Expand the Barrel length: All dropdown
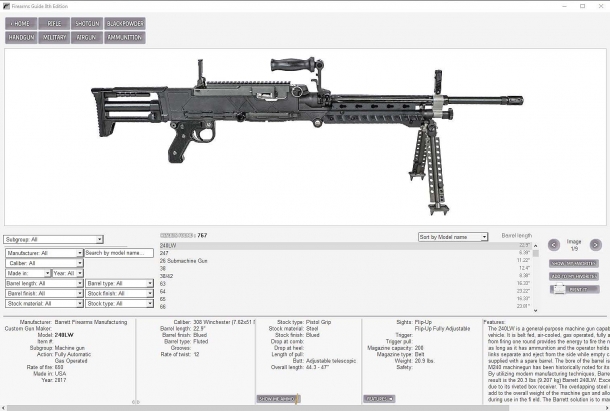 [x=44, y=283]
